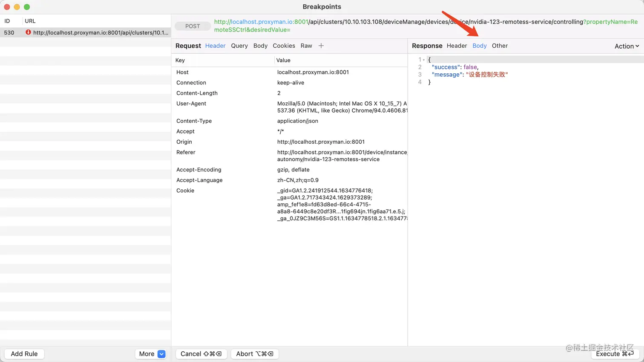The image size is (644, 362).
Task: Click Content-Length value 2
Action: 279,93
